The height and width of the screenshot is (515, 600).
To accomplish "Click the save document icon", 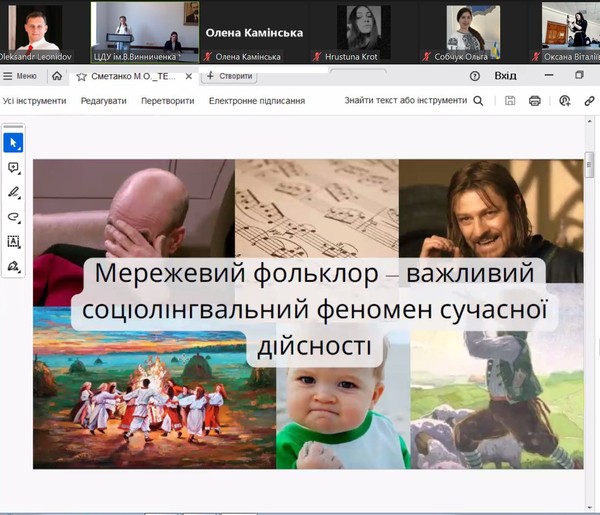I will [510, 101].
